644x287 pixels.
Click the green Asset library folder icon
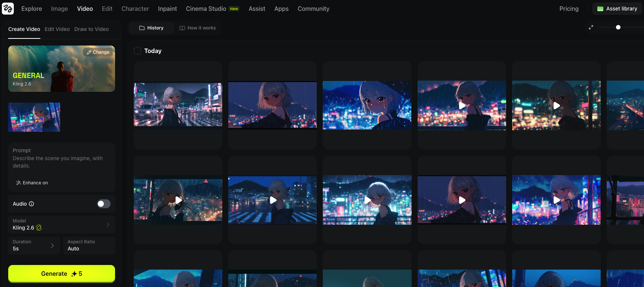click(x=600, y=9)
